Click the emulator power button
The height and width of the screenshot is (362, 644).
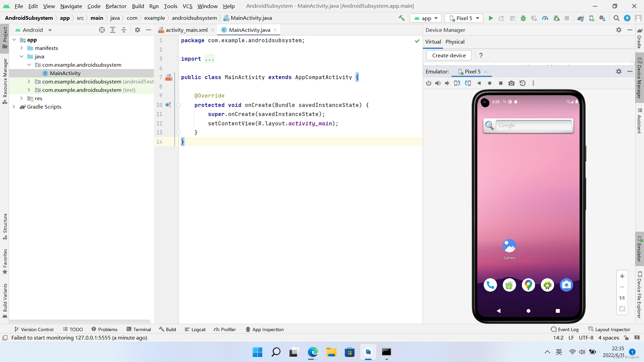pyautogui.click(x=429, y=83)
